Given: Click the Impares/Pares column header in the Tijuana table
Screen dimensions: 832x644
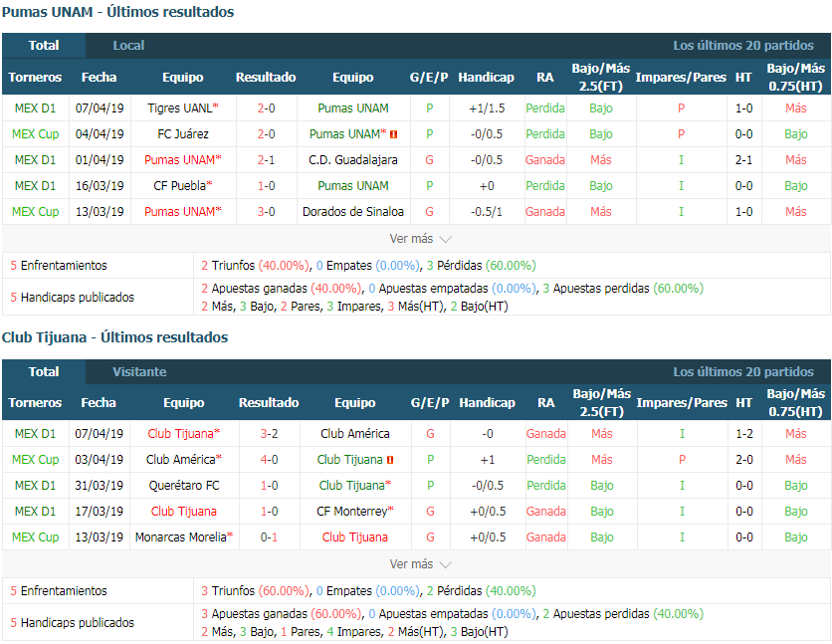Looking at the screenshot, I should (x=682, y=403).
